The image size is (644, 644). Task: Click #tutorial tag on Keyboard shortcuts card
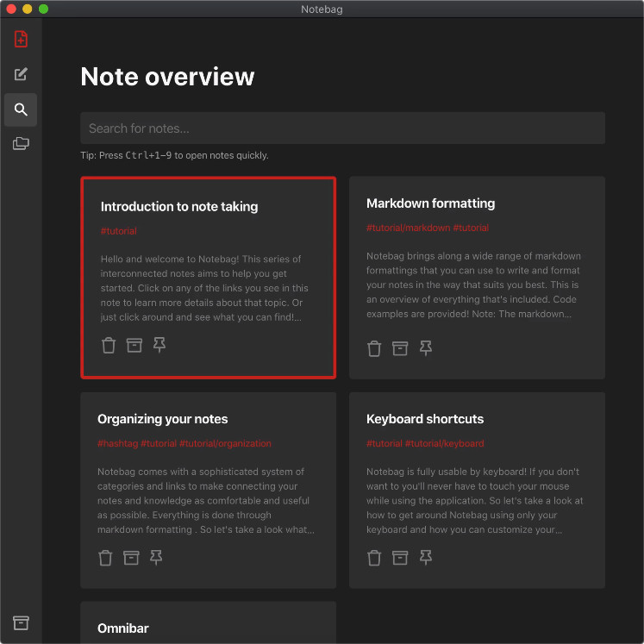pos(384,444)
